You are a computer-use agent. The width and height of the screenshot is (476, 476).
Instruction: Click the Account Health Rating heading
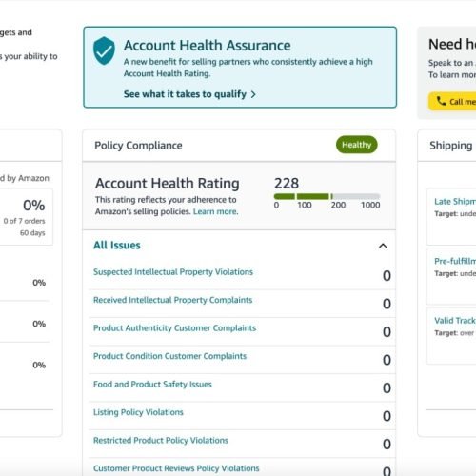[x=168, y=184]
